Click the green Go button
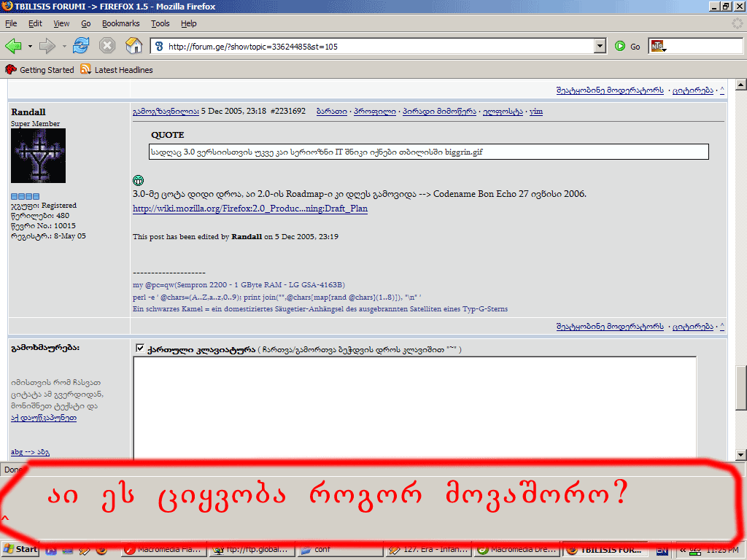Screen dimensions: 747x560 pyautogui.click(x=627, y=46)
